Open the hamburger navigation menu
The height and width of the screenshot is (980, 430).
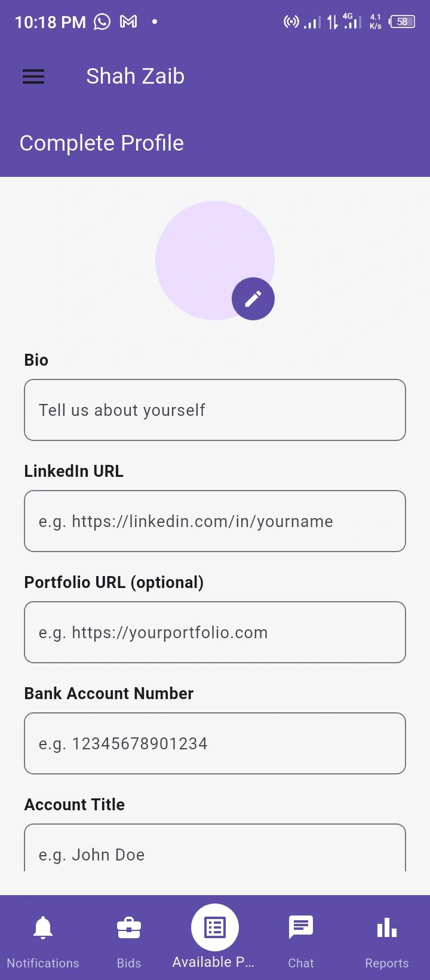[x=33, y=76]
